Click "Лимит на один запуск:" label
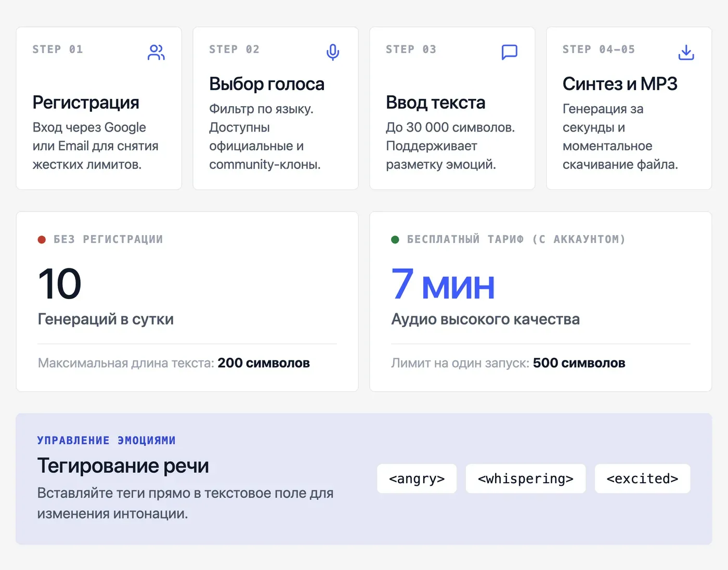This screenshot has height=570, width=728. [461, 363]
